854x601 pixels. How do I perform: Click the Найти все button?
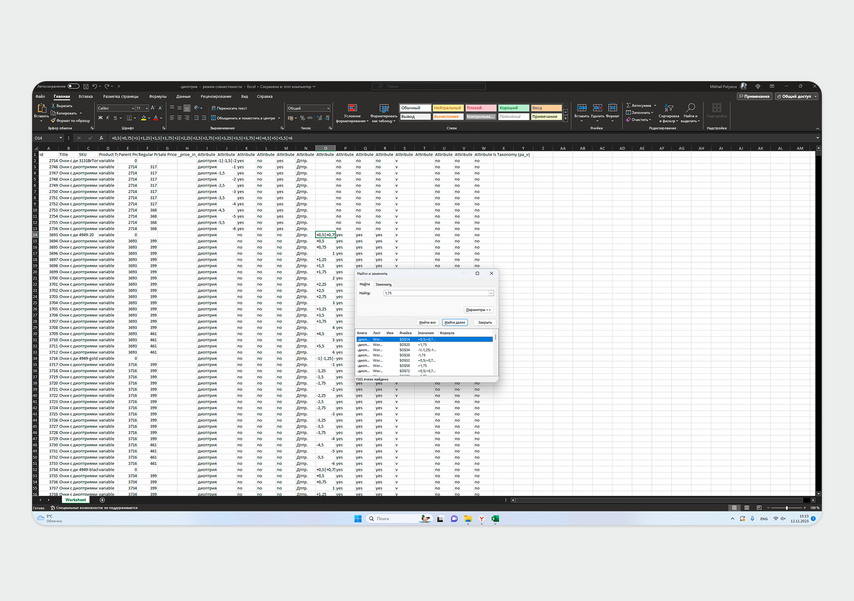coord(428,323)
